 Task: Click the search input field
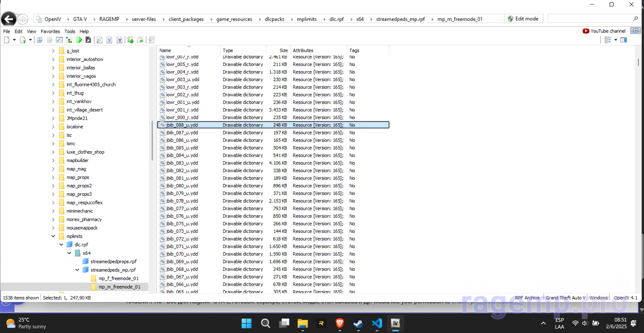coord(589,19)
